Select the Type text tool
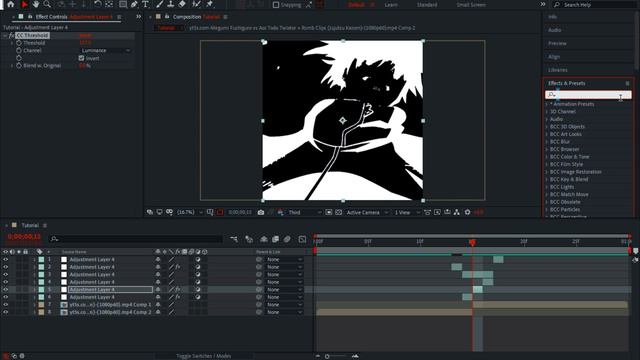 click(145, 4)
